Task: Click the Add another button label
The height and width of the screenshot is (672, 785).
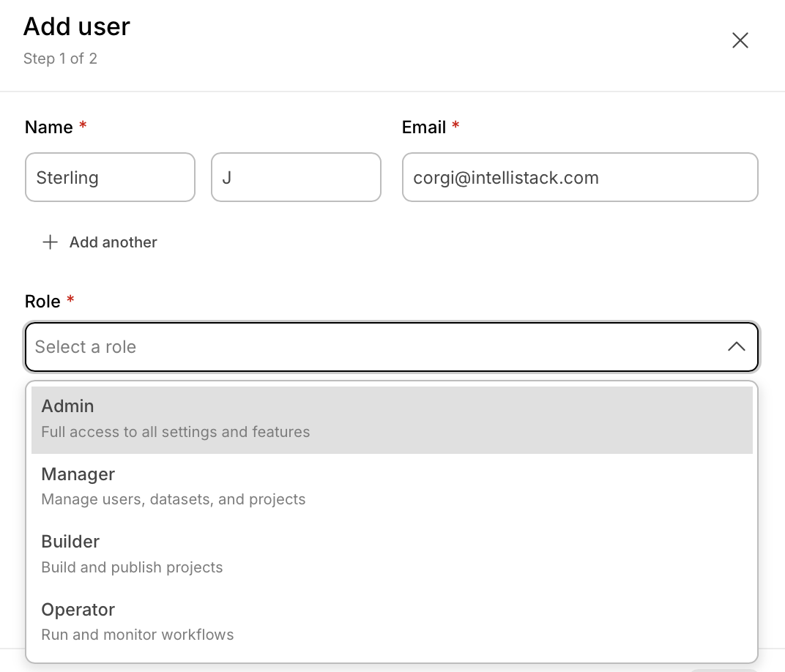Action: pyautogui.click(x=113, y=242)
